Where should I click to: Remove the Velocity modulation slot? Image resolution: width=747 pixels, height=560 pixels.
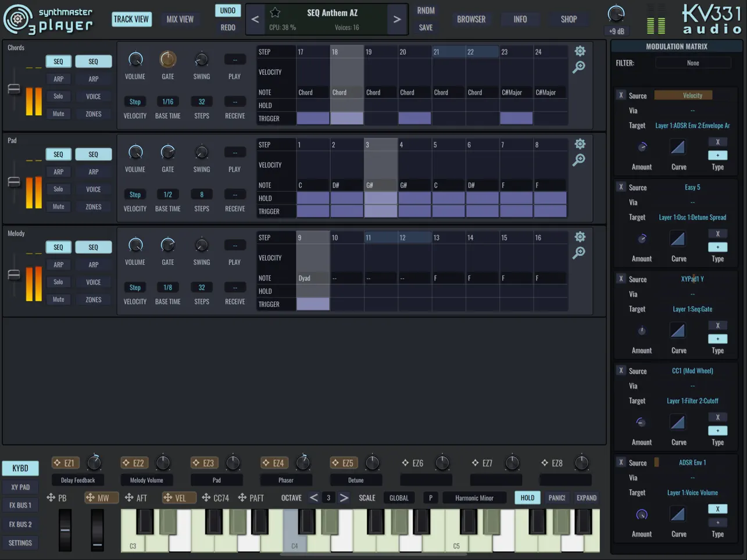[x=621, y=95]
